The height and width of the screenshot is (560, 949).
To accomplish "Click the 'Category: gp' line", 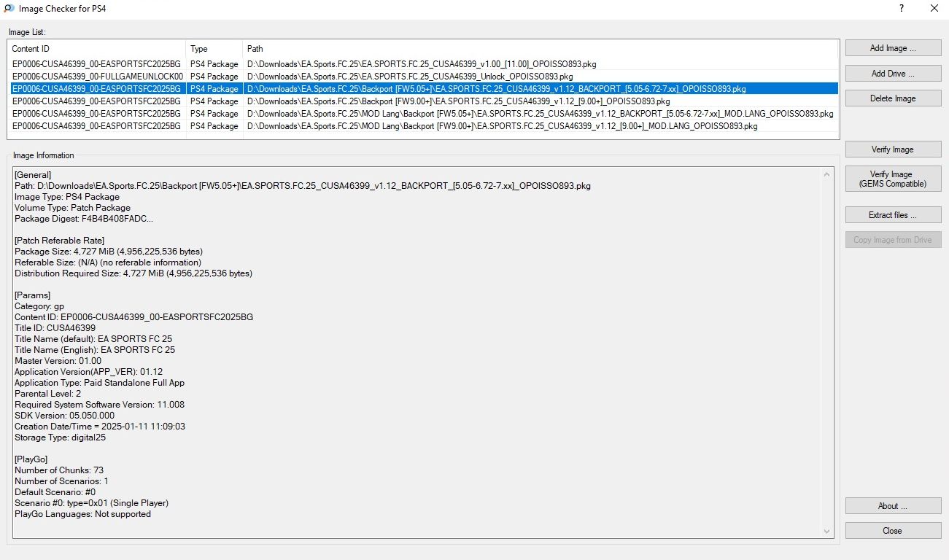I will (x=39, y=306).
